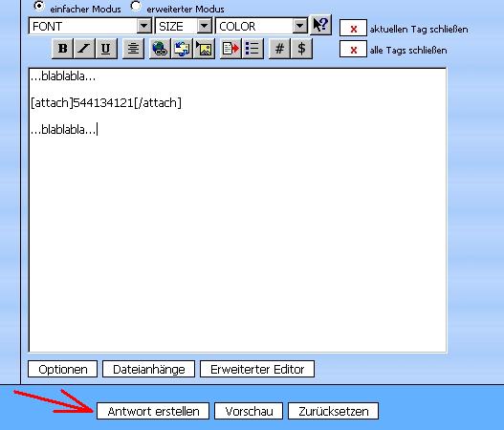Click inside the message text area
Viewport: 504px width, 430px height.
coord(237,210)
